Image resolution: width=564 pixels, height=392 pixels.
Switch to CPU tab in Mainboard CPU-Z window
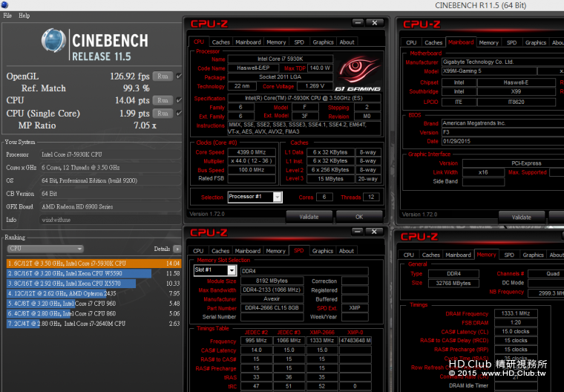pos(411,42)
